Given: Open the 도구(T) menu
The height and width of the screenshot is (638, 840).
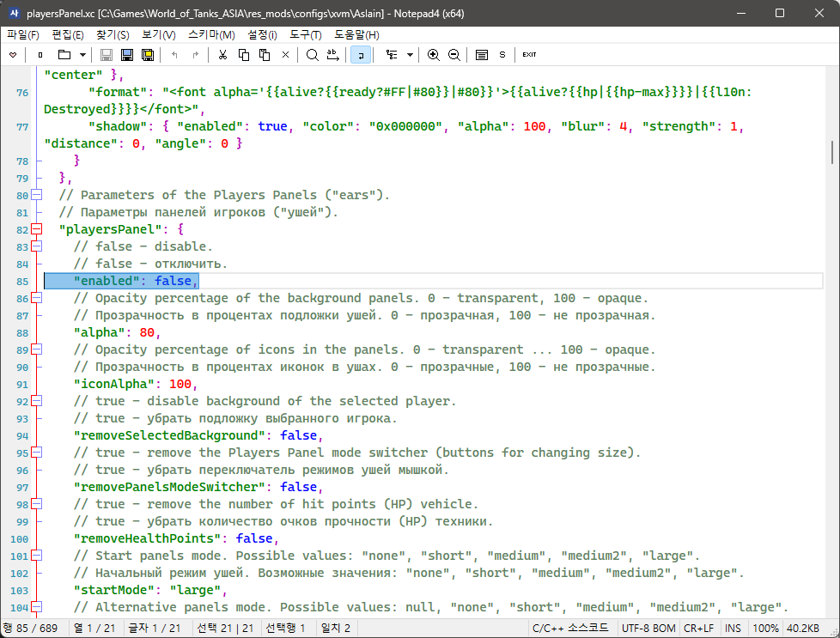Looking at the screenshot, I should pos(306,35).
